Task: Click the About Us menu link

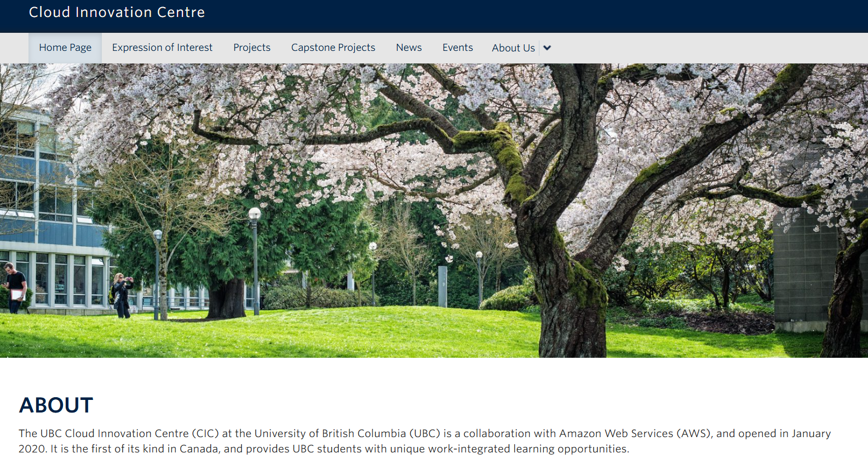Action: pyautogui.click(x=513, y=48)
